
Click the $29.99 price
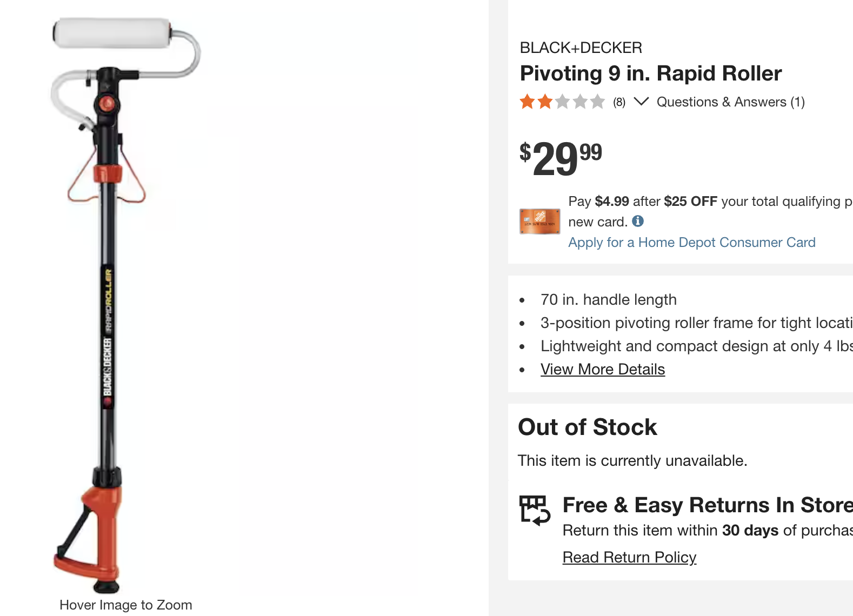coord(561,158)
